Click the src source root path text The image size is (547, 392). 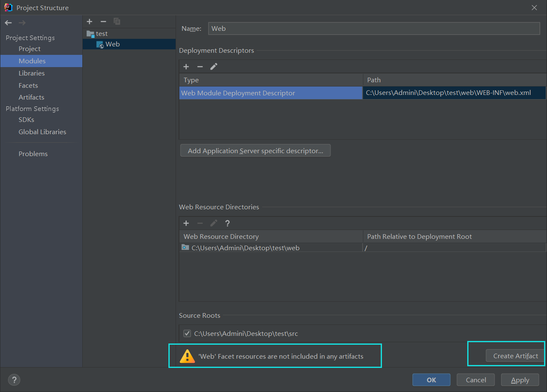click(x=246, y=333)
